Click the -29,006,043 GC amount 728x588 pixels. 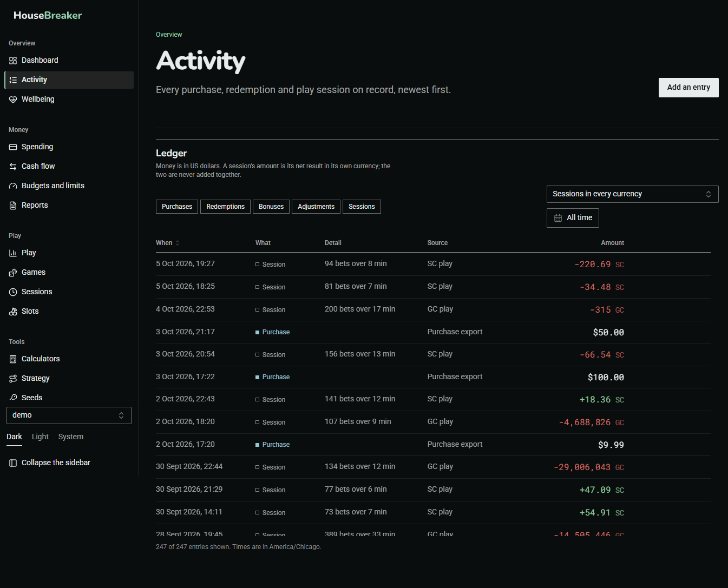coord(589,467)
